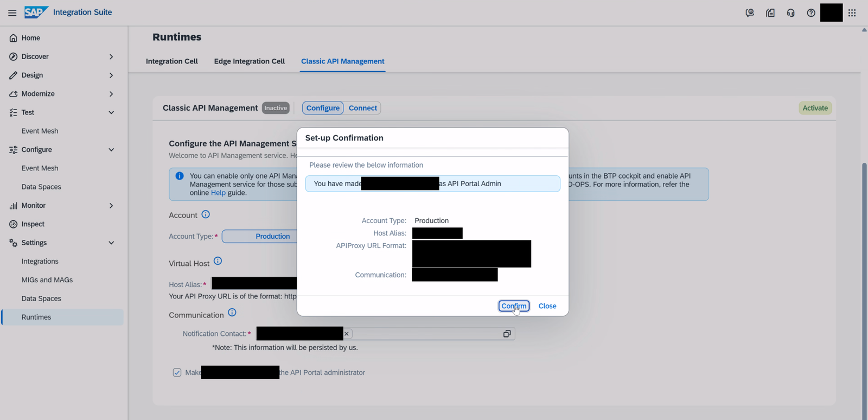This screenshot has height=420, width=868.
Task: Click the Monitor chart icon
Action: point(13,205)
